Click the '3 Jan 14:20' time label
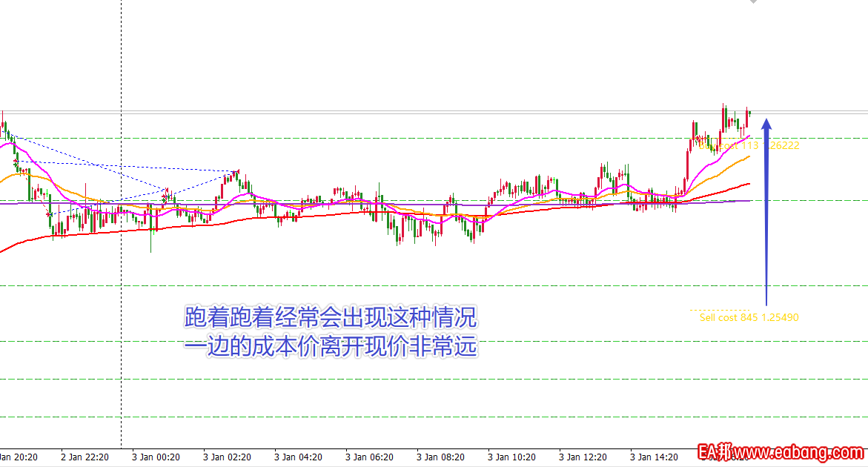The image size is (868, 467). pos(654,457)
